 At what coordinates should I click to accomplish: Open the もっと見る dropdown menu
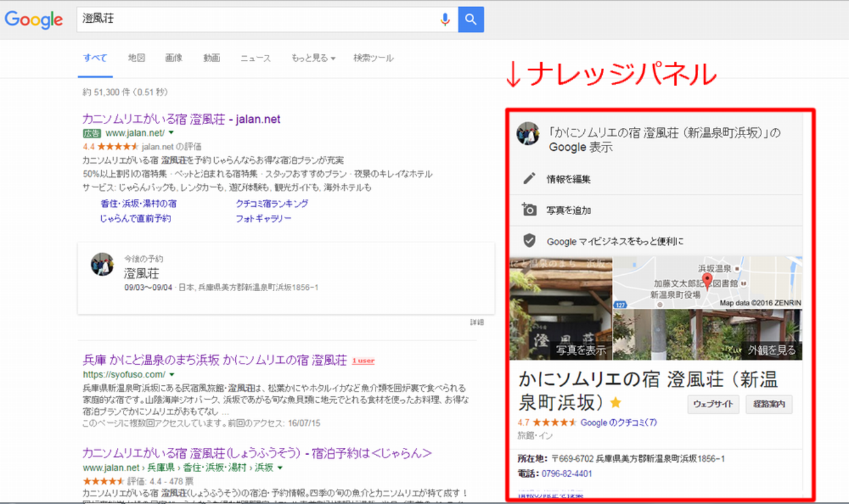(x=313, y=58)
